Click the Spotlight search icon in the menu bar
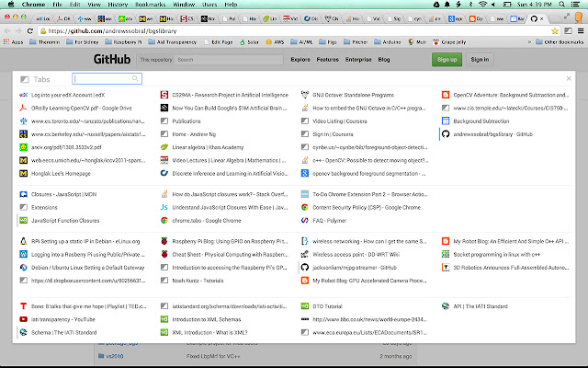Screen dimensions: 588x368 click(561, 5)
